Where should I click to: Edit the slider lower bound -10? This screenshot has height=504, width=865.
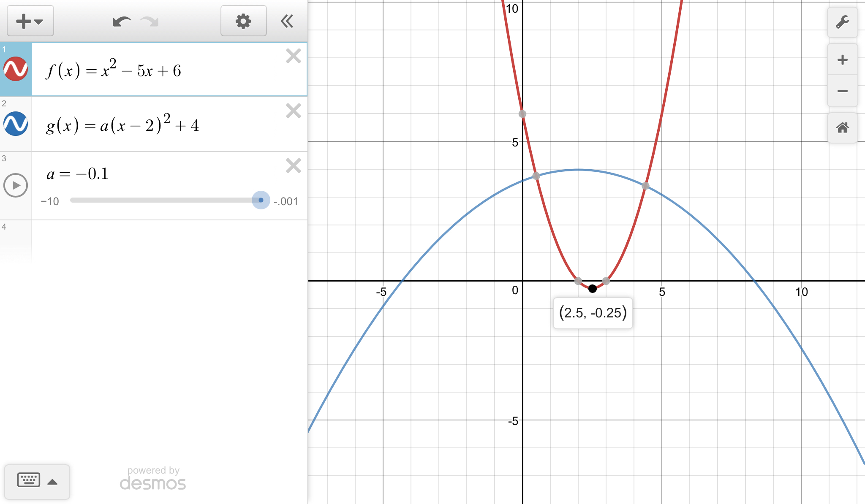tap(50, 201)
